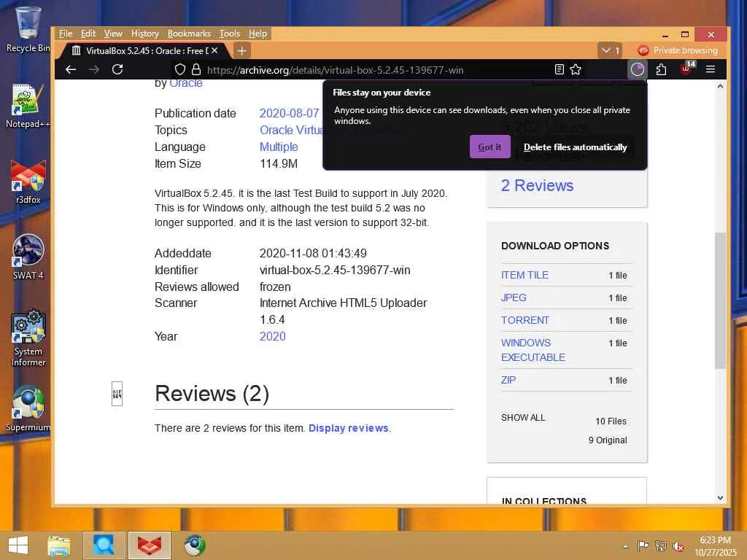The height and width of the screenshot is (560, 747).
Task: Open the Oracle author link
Action: point(186,84)
